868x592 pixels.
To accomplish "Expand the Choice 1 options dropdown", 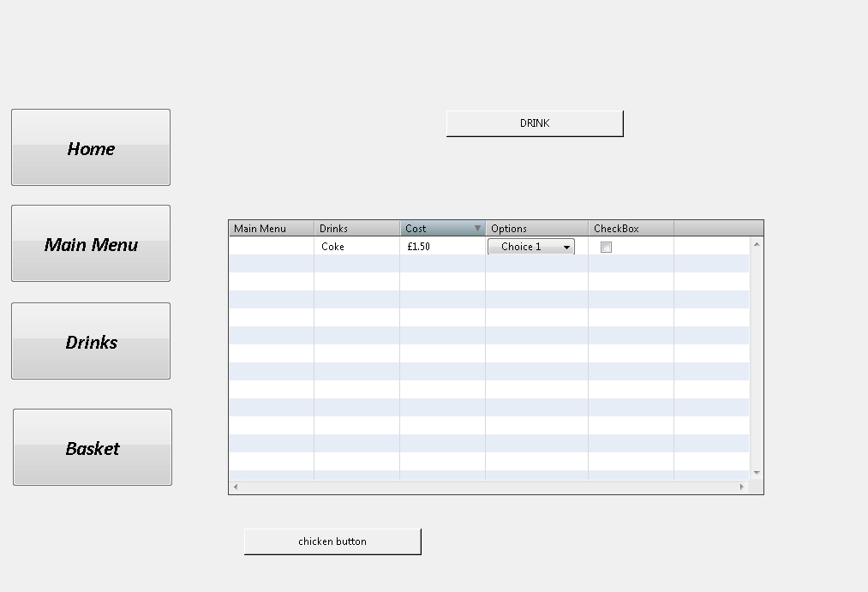I will 531,247.
